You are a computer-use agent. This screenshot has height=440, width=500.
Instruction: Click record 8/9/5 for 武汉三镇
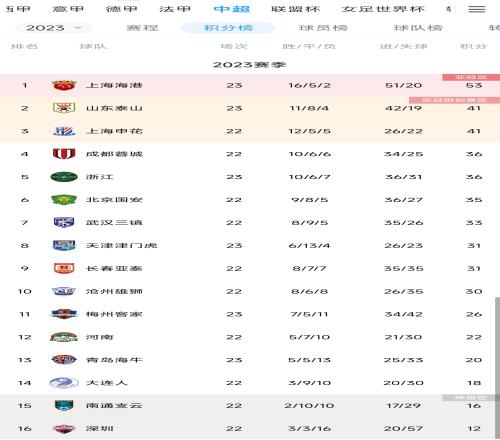pyautogui.click(x=309, y=223)
